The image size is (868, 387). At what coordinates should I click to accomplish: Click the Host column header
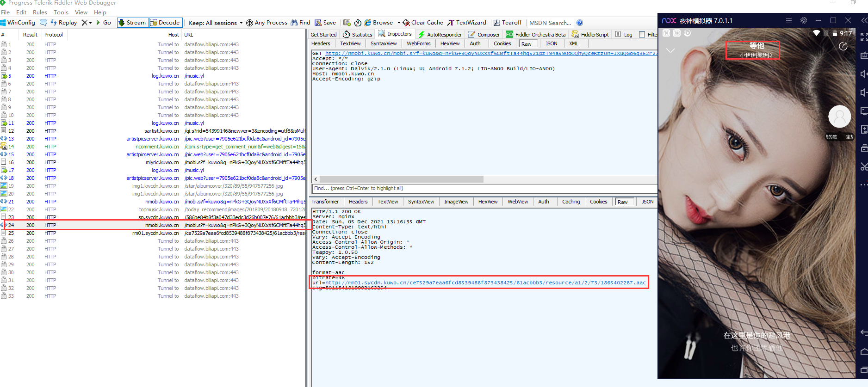174,35
